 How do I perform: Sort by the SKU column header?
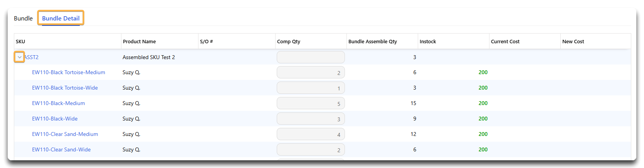tap(20, 41)
